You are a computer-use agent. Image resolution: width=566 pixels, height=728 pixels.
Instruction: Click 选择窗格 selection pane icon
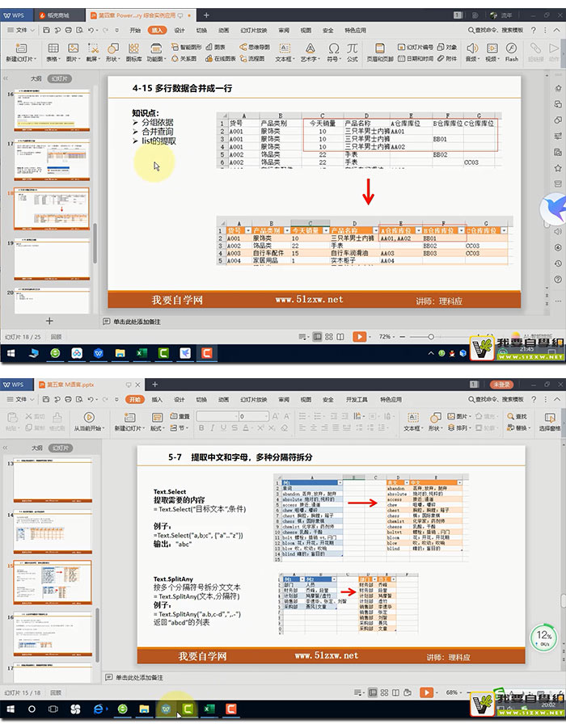tap(550, 422)
